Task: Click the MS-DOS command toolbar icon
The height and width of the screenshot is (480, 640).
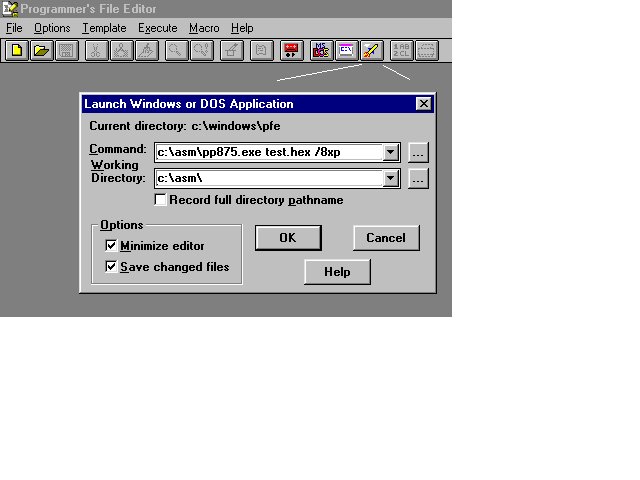Action: (x=321, y=50)
